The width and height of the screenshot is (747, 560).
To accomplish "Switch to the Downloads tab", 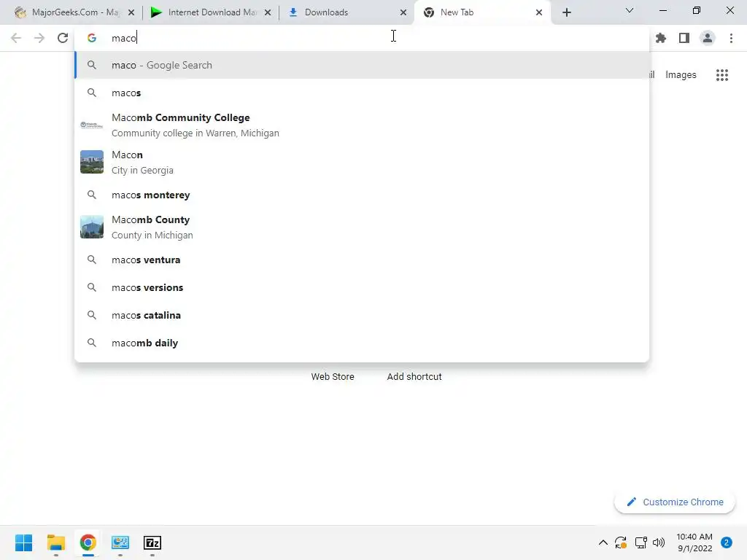I will point(347,12).
